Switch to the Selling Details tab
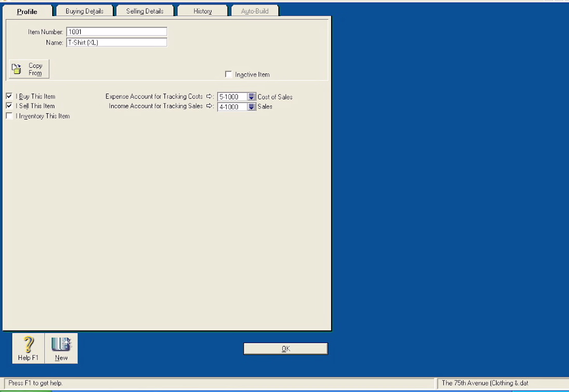Screen dimensions: 569x392 point(145,11)
